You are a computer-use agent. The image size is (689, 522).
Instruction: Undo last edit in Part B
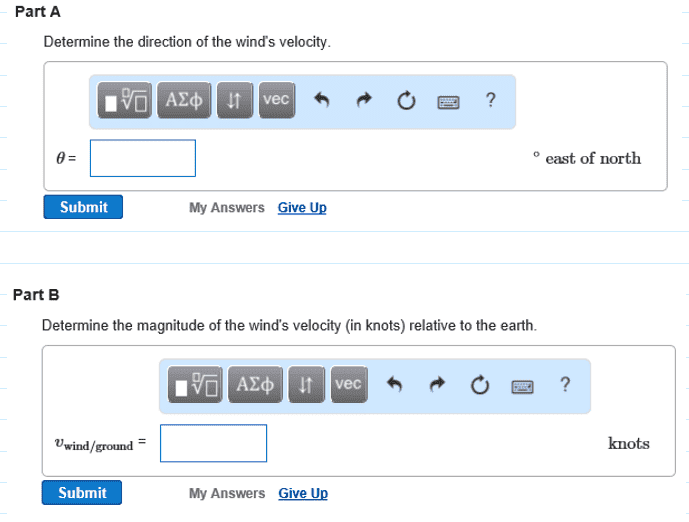click(395, 384)
